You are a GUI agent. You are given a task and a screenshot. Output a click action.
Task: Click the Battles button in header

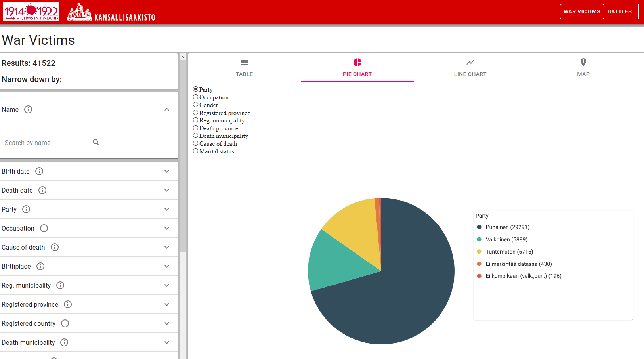(x=619, y=11)
